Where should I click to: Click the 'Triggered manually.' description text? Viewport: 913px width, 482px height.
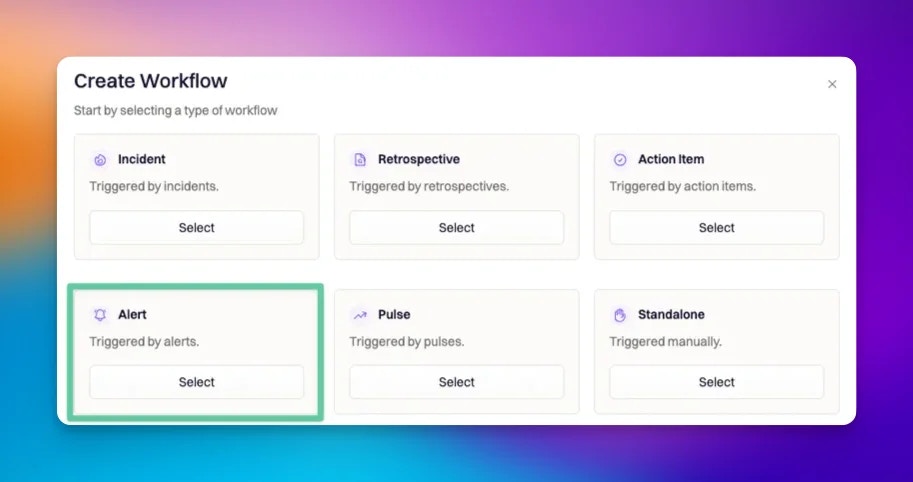click(666, 342)
